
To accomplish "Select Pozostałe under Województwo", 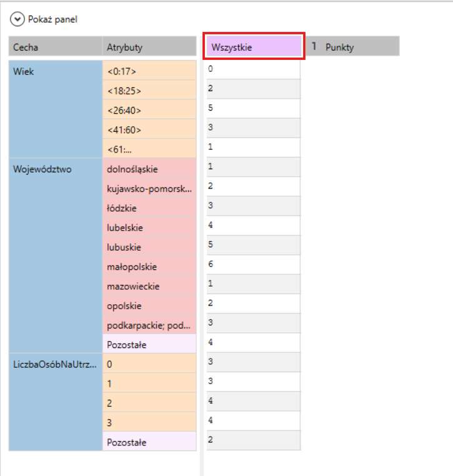I will 149,344.
